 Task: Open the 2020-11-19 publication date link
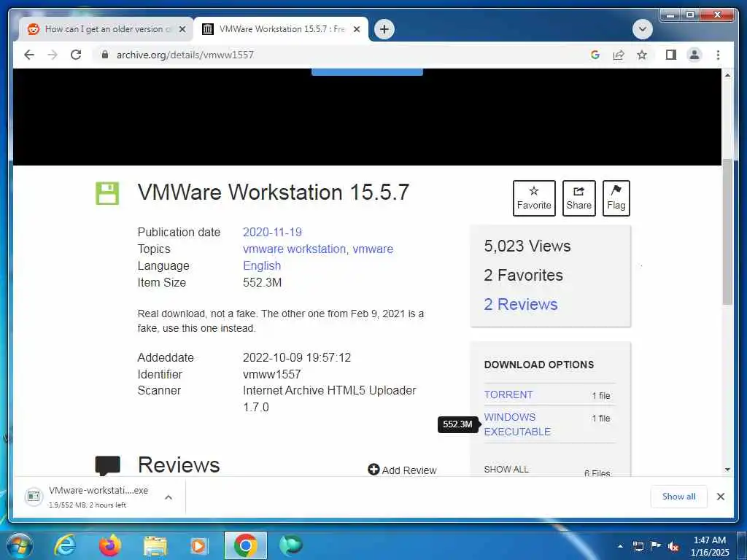click(272, 233)
